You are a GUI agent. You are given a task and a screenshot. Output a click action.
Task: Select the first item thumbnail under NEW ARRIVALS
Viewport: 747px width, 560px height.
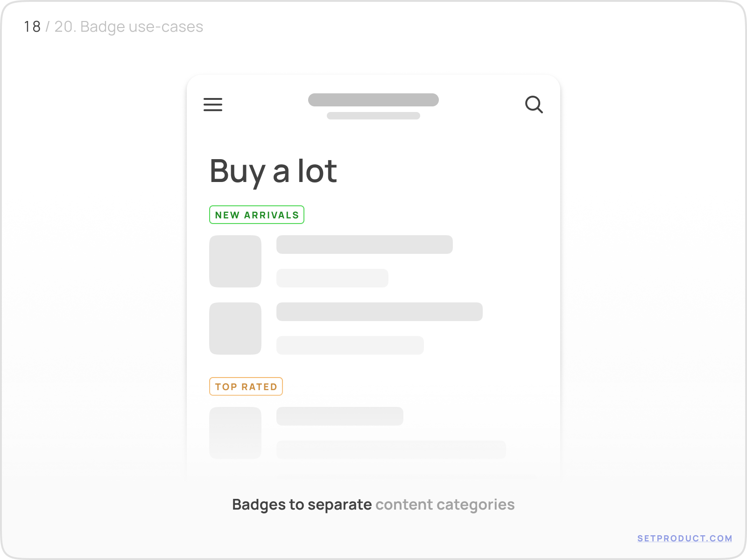point(235,261)
